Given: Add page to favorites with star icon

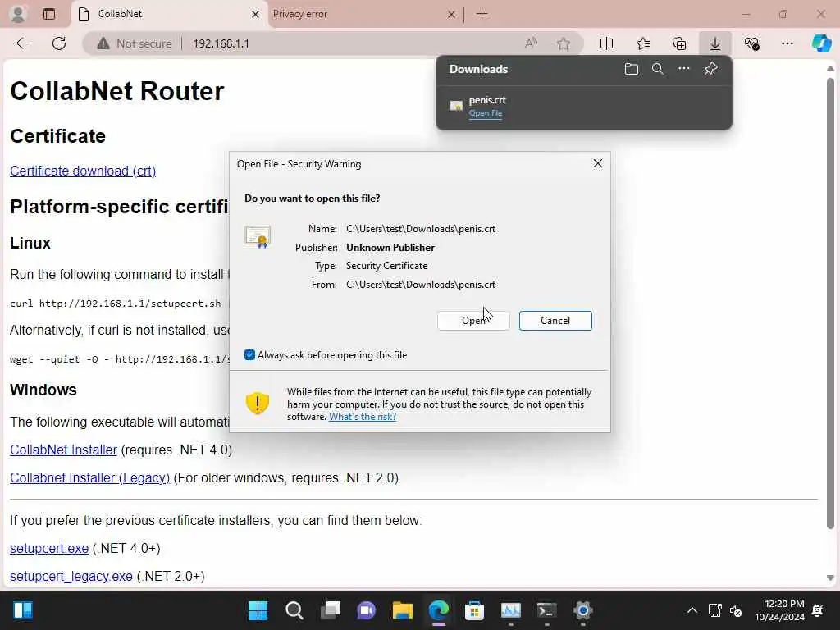Looking at the screenshot, I should 564,43.
